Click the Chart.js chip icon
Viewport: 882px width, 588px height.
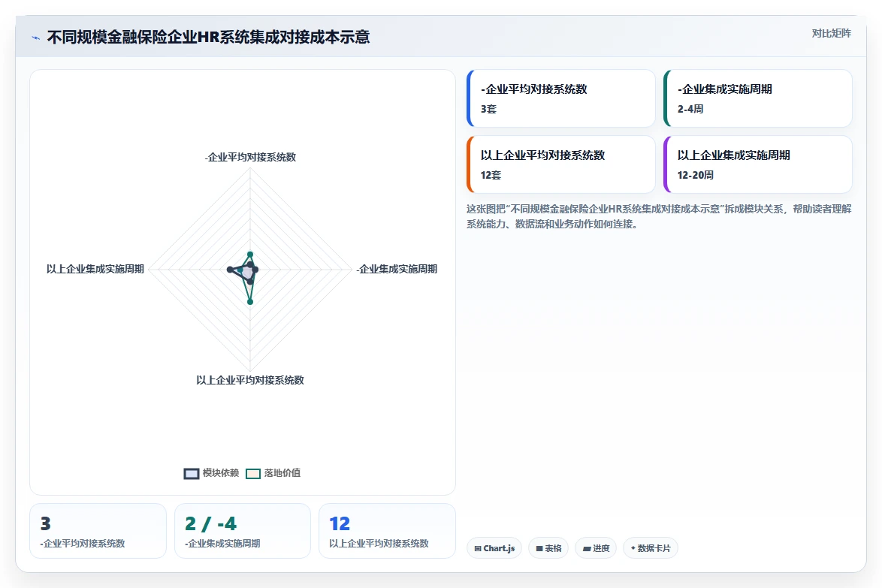coord(478,549)
